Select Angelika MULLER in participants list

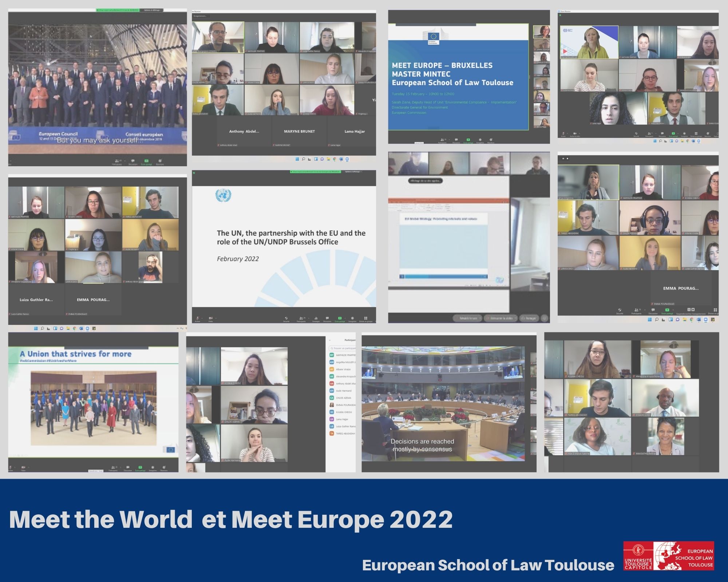[x=343, y=362]
